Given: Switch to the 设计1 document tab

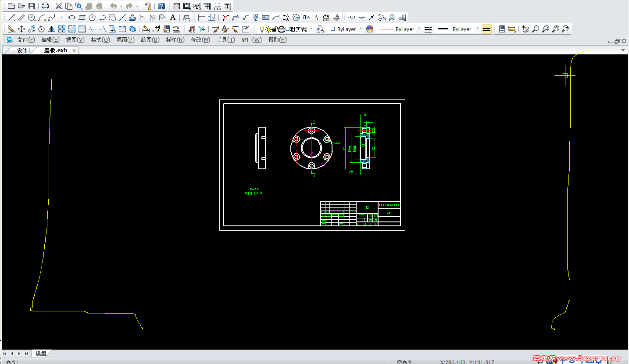Looking at the screenshot, I should [x=24, y=50].
